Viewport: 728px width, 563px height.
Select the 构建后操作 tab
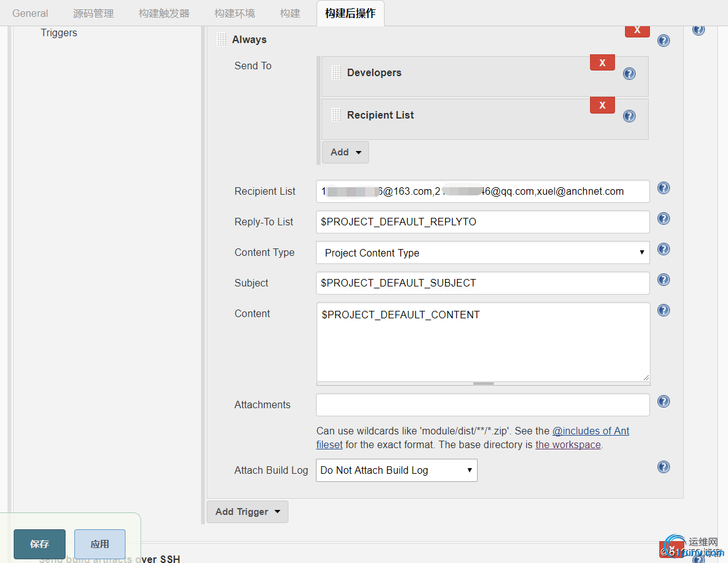(350, 13)
